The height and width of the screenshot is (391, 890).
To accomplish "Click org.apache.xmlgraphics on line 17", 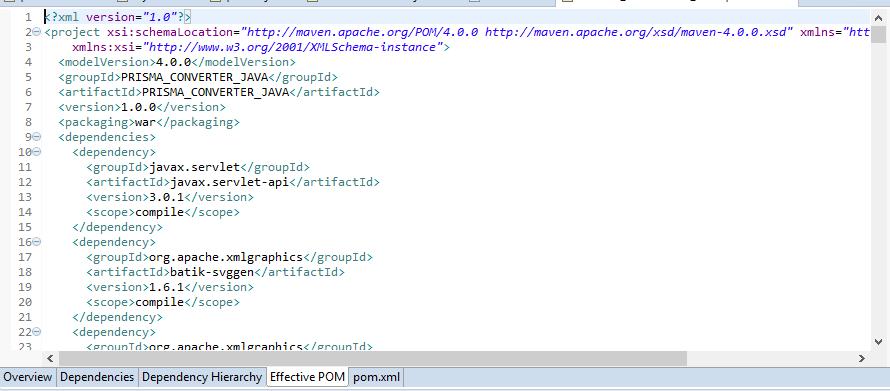I will tap(226, 257).
